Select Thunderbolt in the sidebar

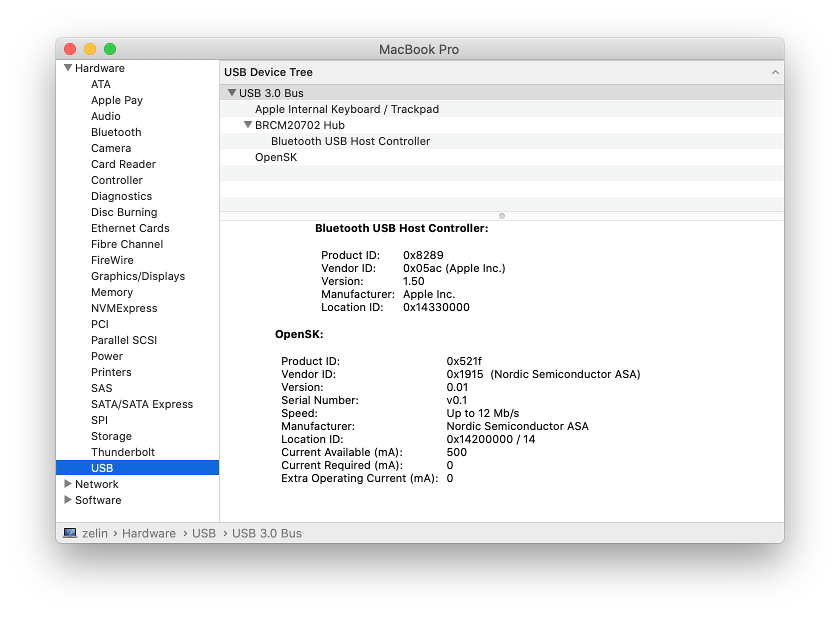point(123,452)
